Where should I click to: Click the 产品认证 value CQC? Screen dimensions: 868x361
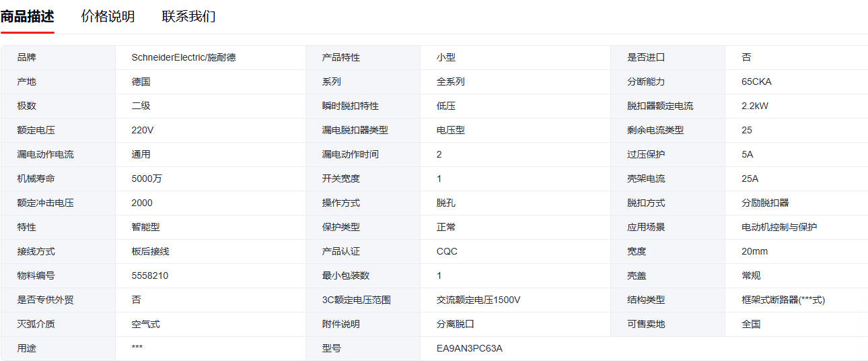tap(447, 252)
